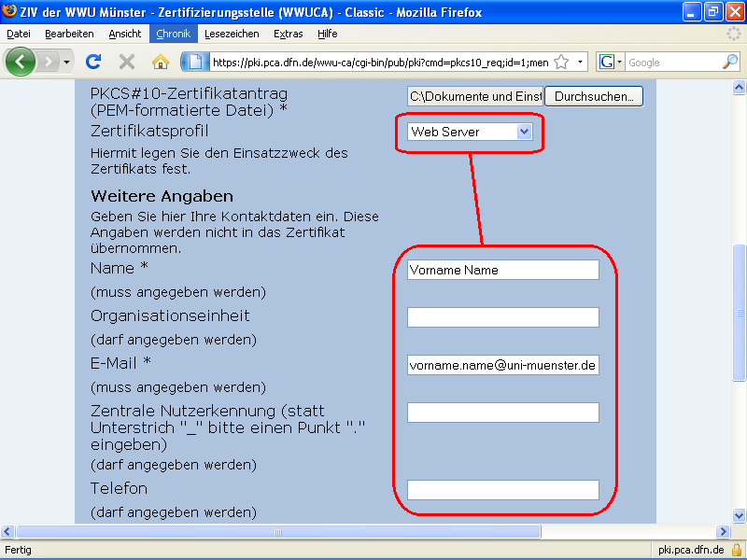Click the Forward navigation arrow

49,62
